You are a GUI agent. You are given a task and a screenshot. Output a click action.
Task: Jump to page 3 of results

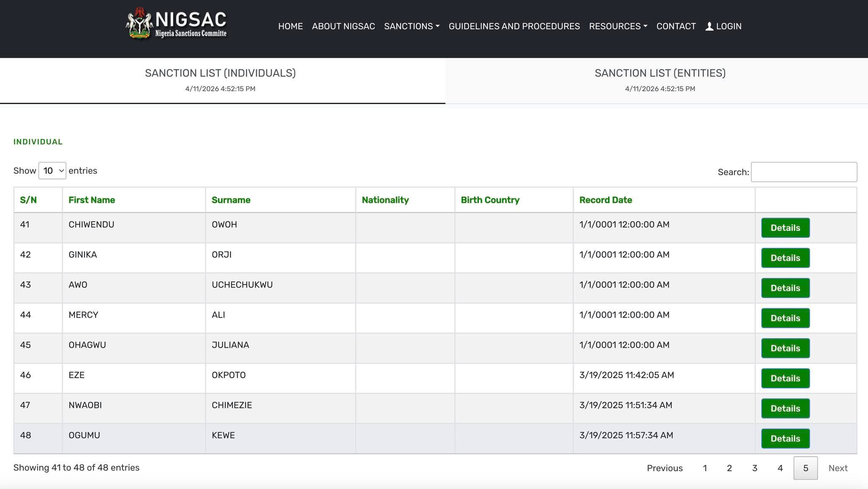tap(754, 468)
